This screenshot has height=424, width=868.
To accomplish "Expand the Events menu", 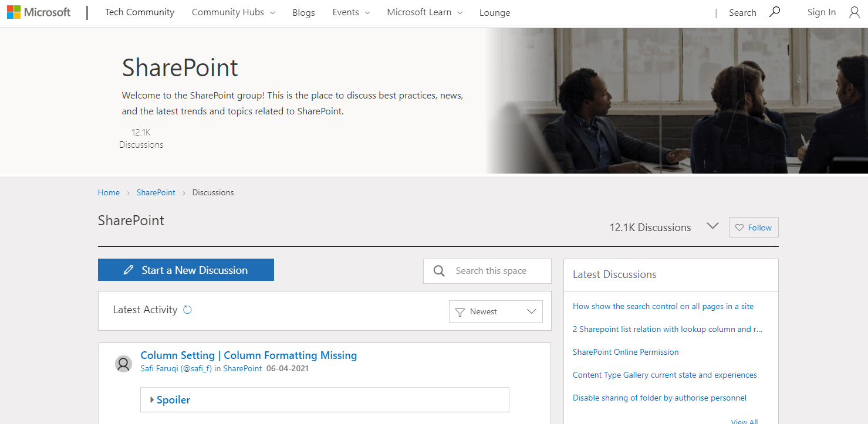I will coord(351,12).
